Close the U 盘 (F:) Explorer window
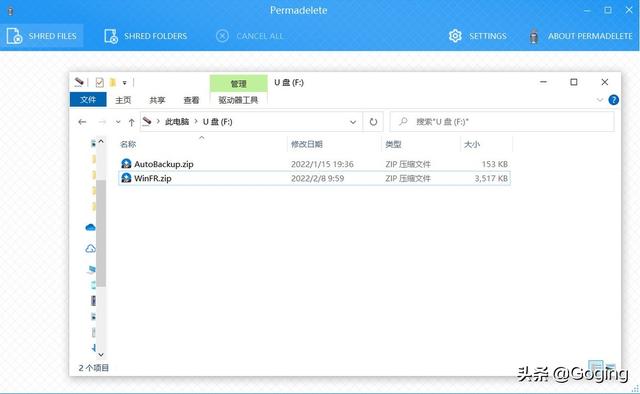 click(x=604, y=82)
